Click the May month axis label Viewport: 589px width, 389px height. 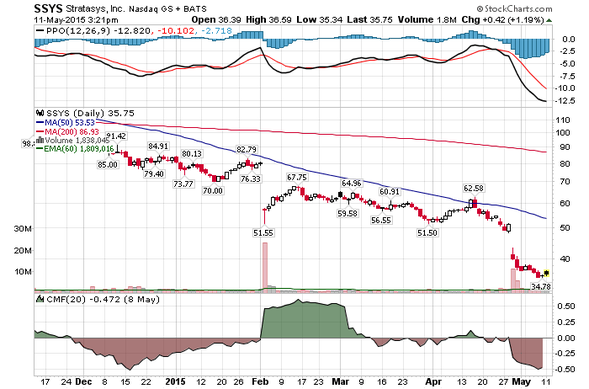(x=521, y=382)
